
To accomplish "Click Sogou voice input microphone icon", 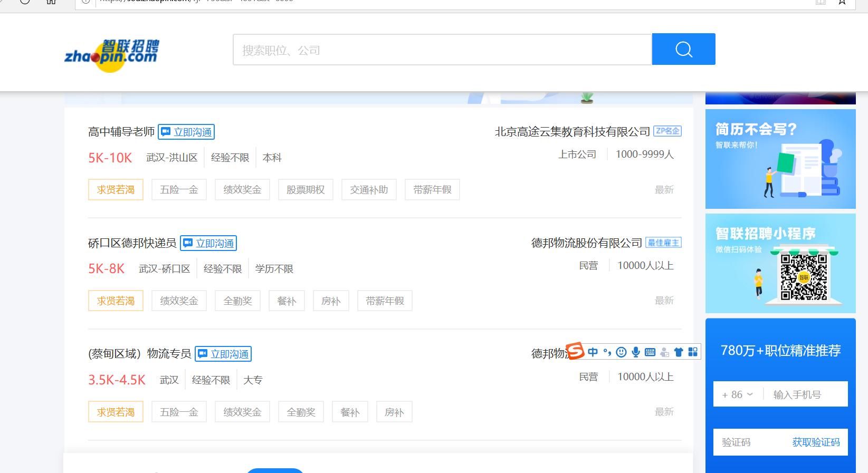I will [x=636, y=352].
